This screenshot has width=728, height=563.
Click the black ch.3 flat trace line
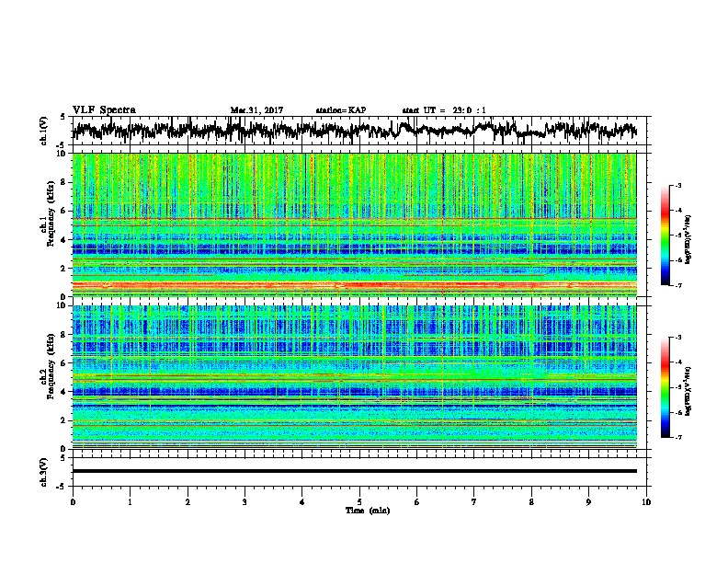354,471
